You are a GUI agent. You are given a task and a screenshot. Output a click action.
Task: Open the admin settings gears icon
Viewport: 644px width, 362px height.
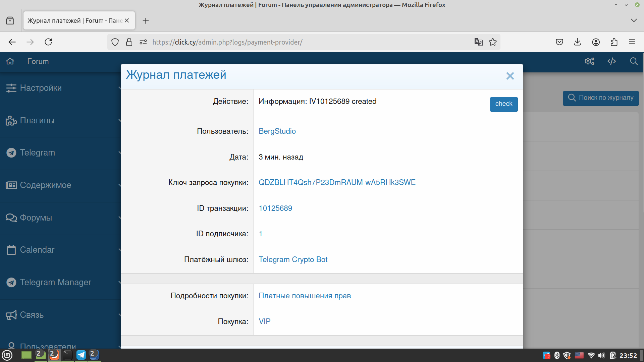click(x=589, y=61)
